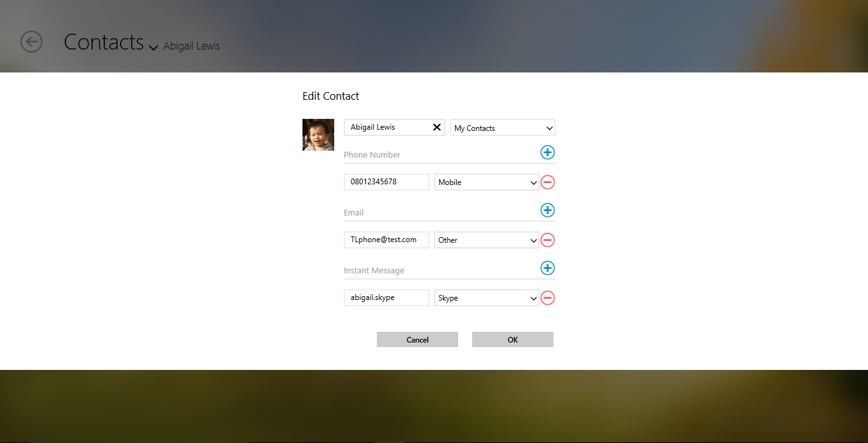Remove the abigail.skype instant message entry
This screenshot has height=443, width=868.
547,298
